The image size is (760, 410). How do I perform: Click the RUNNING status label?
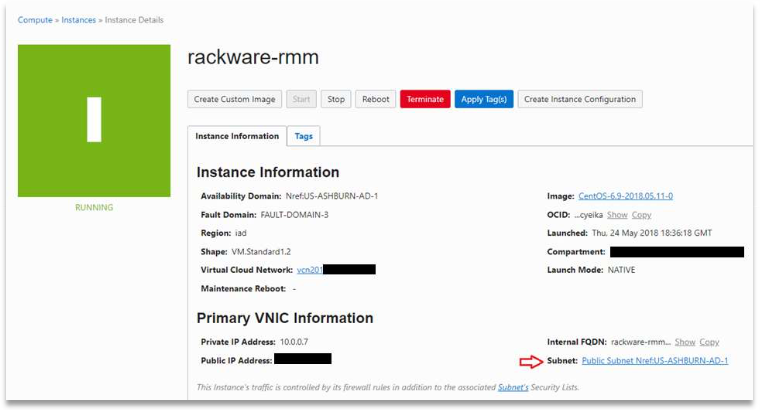94,207
